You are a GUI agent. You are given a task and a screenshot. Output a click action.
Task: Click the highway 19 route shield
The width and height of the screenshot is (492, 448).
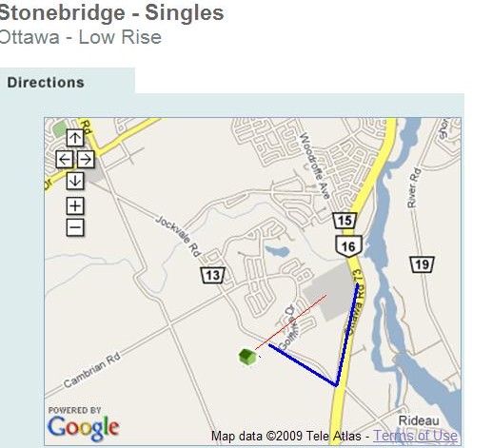[422, 264]
